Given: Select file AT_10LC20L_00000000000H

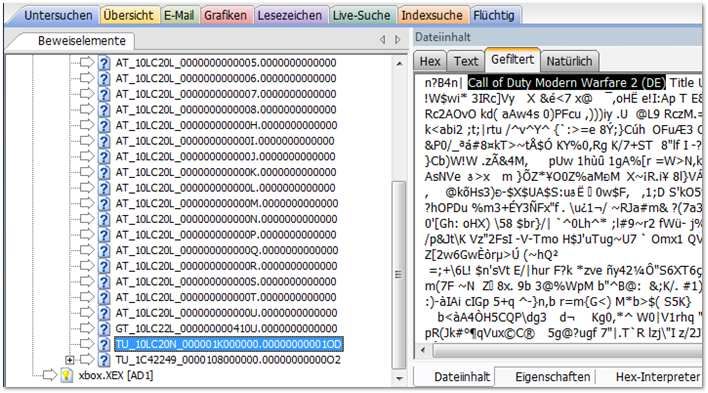Looking at the screenshot, I should click(x=226, y=125).
